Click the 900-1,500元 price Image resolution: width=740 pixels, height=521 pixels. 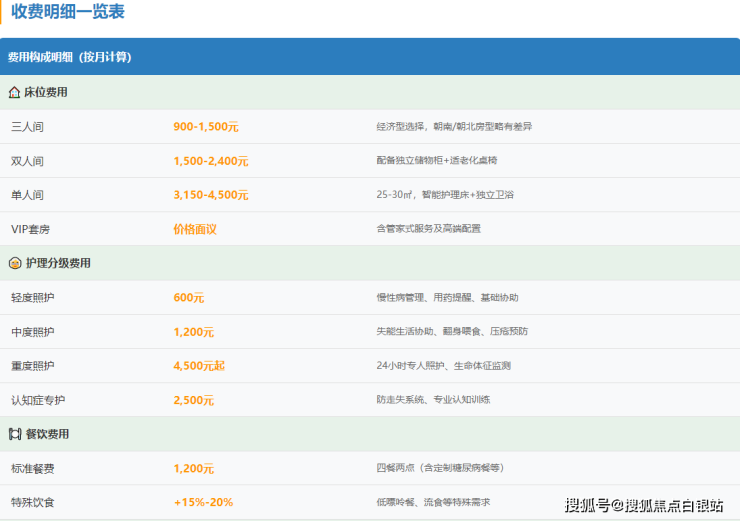pos(206,127)
